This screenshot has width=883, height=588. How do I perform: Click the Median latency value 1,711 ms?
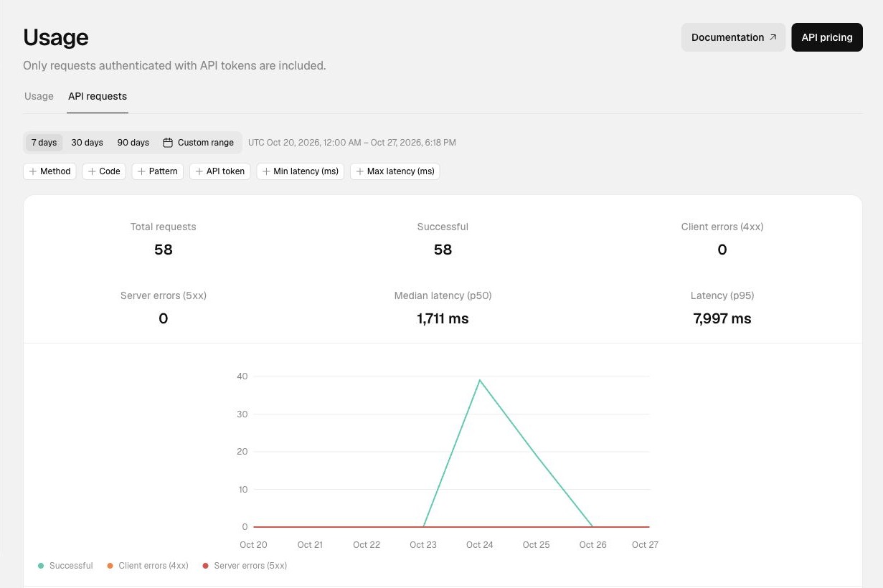pos(443,318)
